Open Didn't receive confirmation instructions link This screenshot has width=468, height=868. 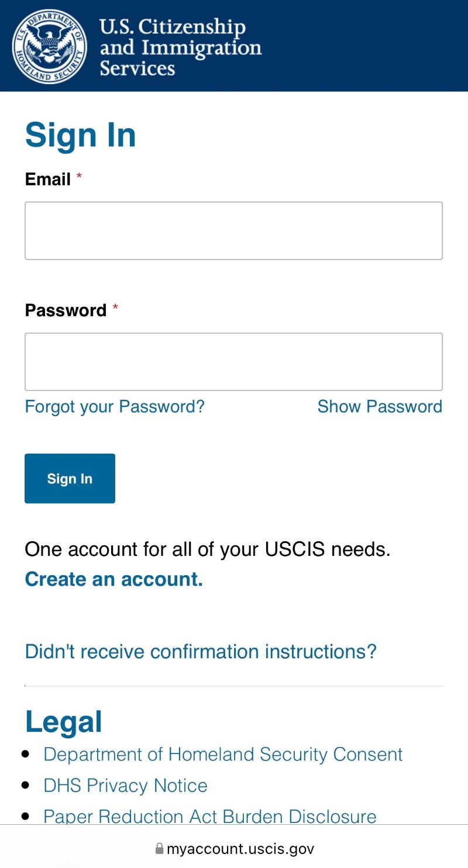click(201, 651)
